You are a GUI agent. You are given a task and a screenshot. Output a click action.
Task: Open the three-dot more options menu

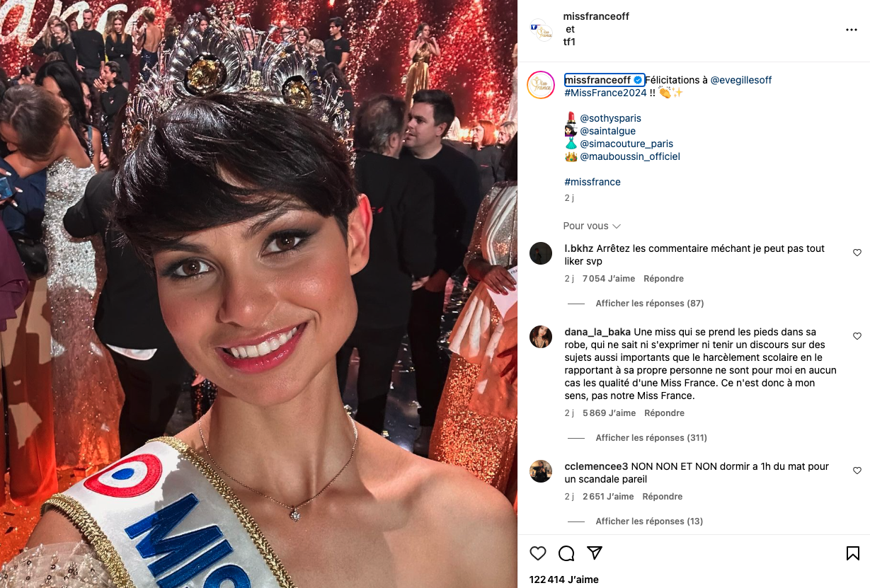pyautogui.click(x=852, y=30)
